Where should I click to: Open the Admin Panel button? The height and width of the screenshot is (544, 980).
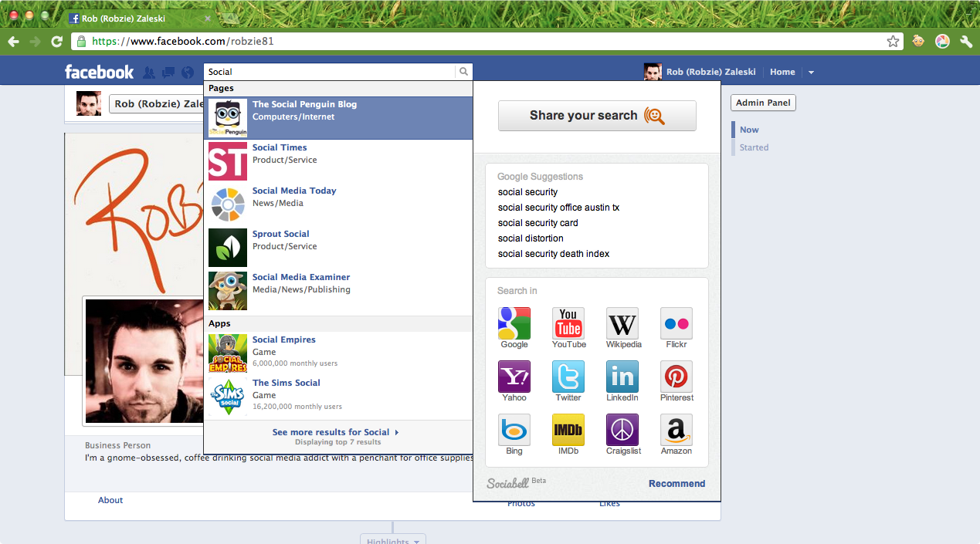tap(762, 103)
